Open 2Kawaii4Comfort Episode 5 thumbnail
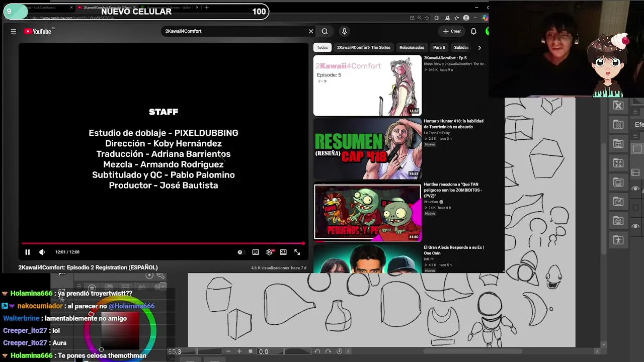Screen dimensions: 644x362 [367, 85]
